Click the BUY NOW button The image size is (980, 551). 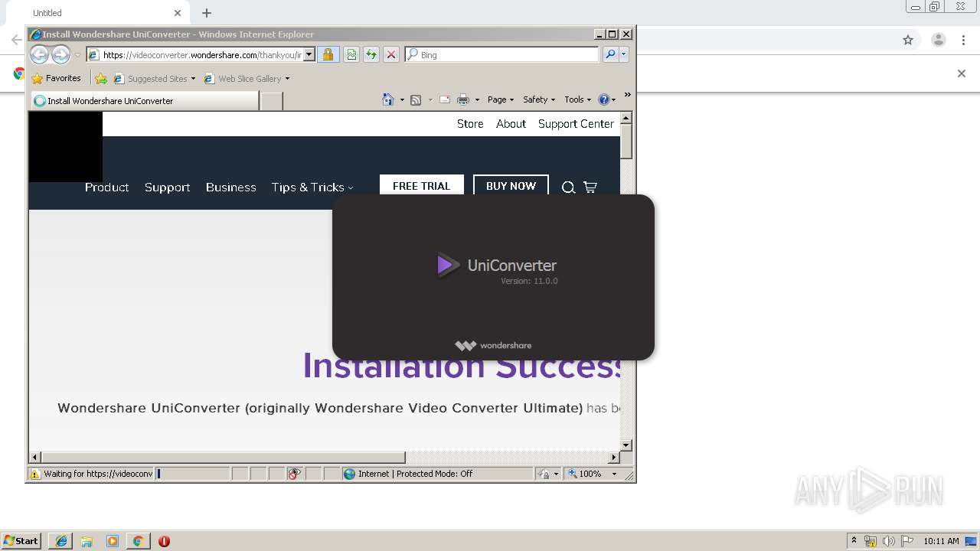511,186
